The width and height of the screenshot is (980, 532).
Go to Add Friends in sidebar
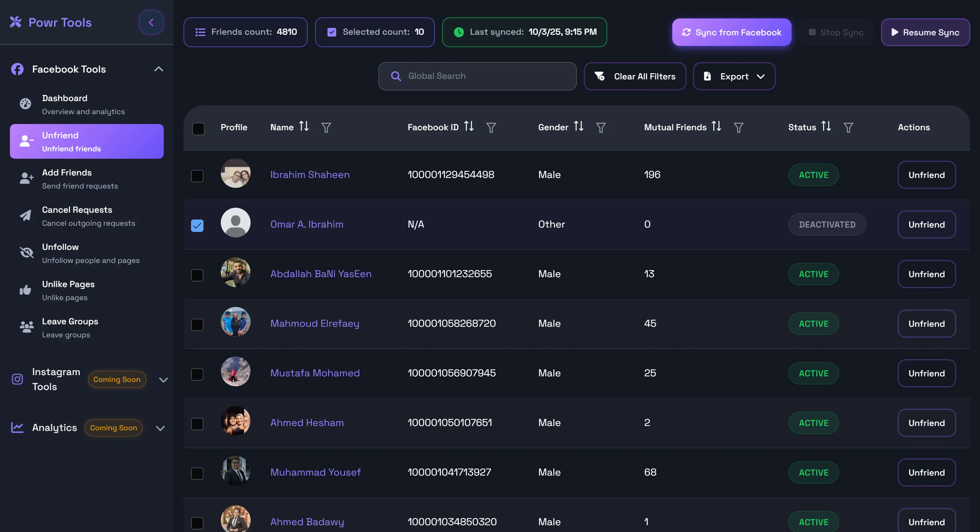pyautogui.click(x=87, y=179)
